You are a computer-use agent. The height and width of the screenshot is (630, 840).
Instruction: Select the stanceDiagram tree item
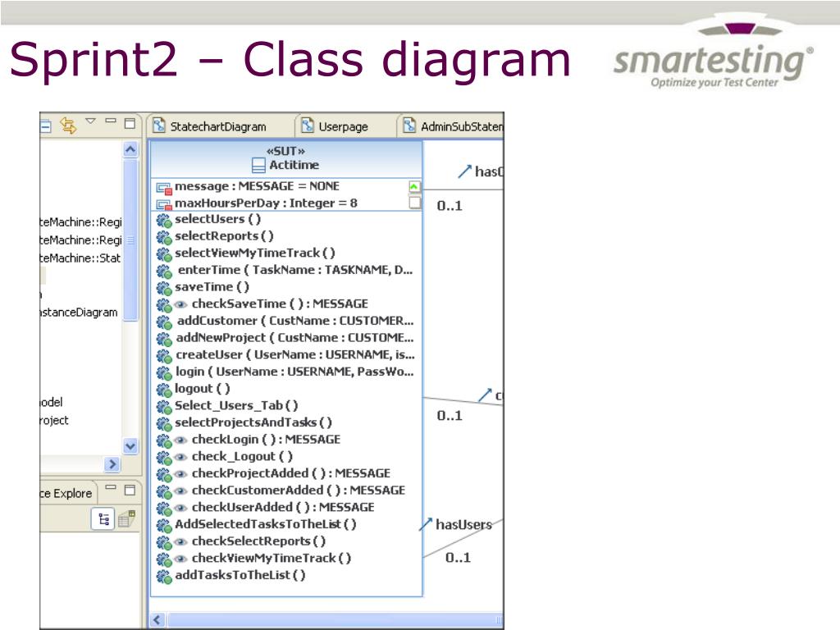(x=79, y=313)
